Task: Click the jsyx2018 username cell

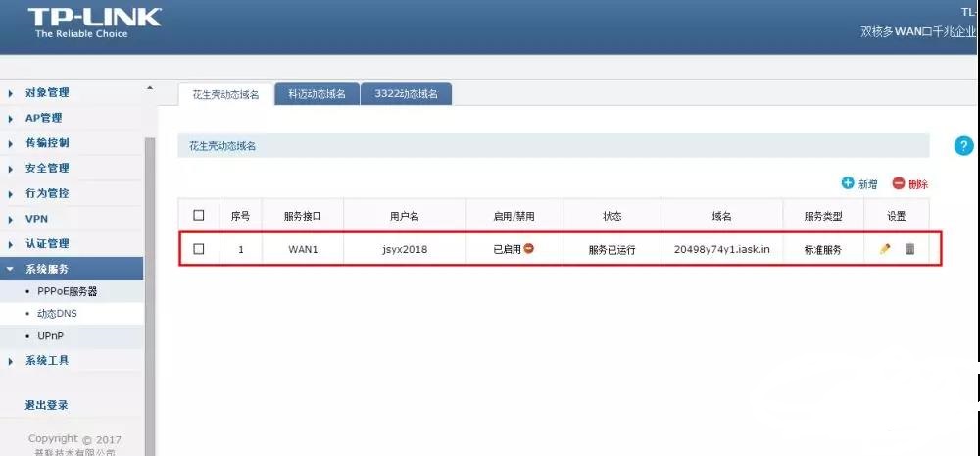Action: click(405, 249)
